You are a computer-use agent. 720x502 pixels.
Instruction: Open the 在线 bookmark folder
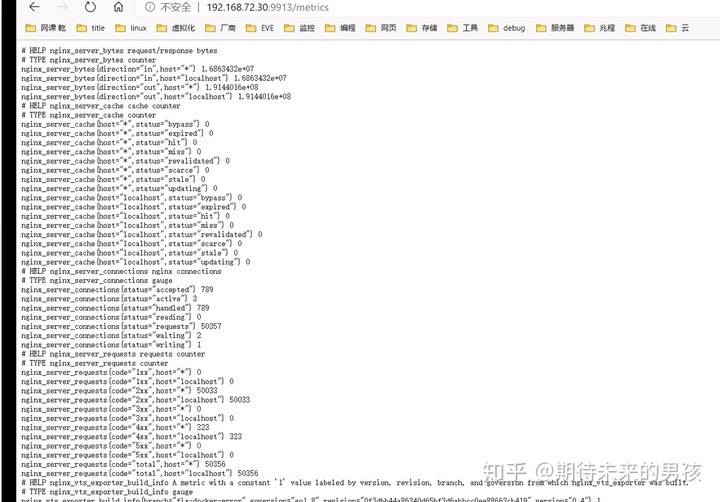[641, 28]
